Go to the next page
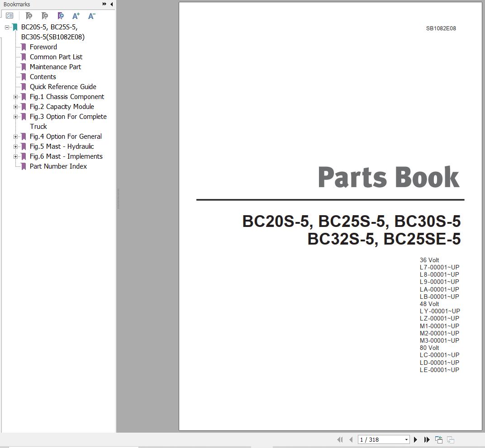Image resolution: width=485 pixels, height=448 pixels. 415,439
